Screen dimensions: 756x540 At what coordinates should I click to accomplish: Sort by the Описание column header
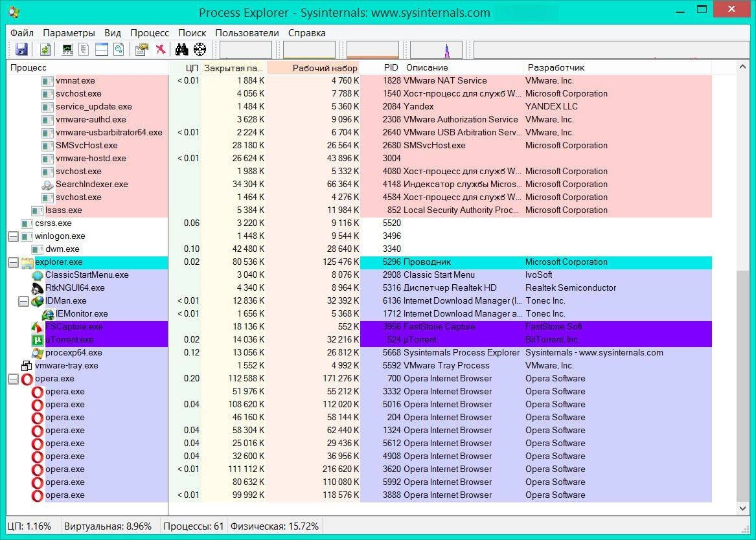[463, 68]
